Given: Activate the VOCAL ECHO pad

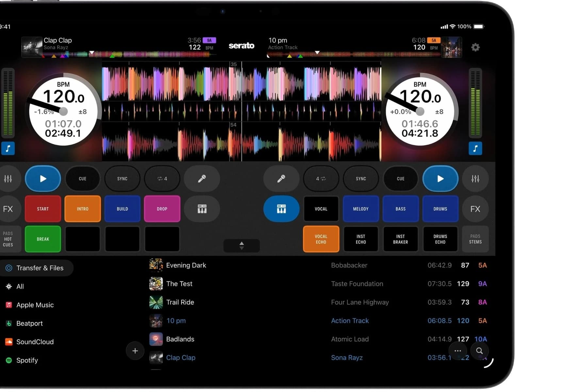Looking at the screenshot, I should (321, 239).
